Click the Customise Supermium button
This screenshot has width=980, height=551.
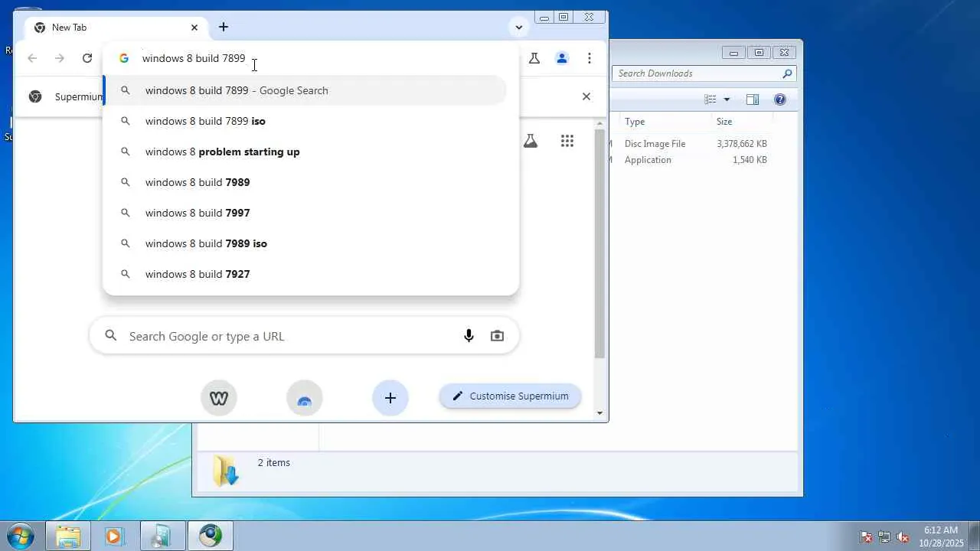tap(510, 396)
